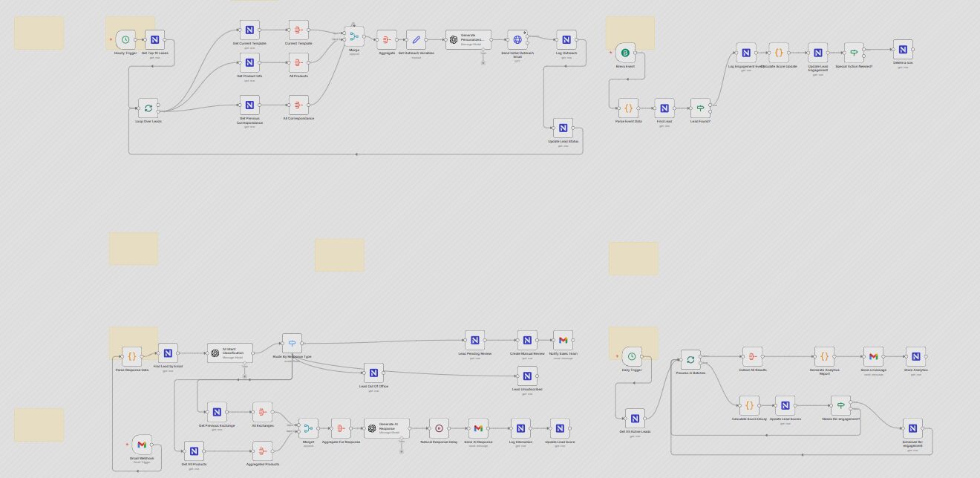This screenshot has height=478, width=980.
Task: Select the Create Manual Review node
Action: (x=527, y=341)
